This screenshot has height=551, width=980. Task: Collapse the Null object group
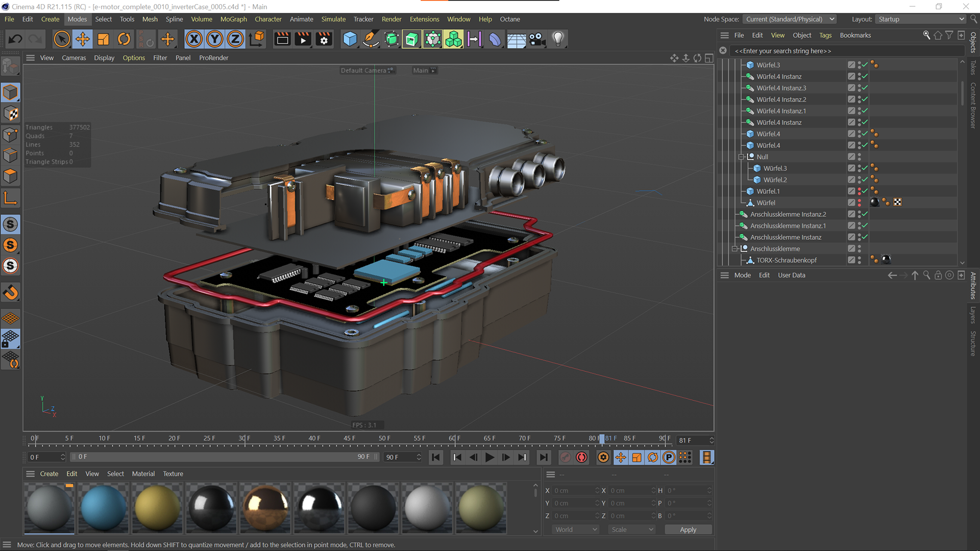(x=741, y=157)
